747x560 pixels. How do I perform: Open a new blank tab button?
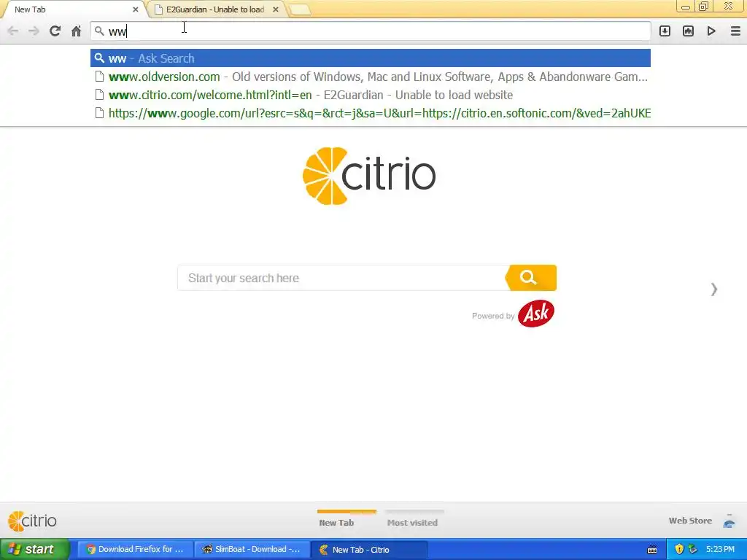(300, 9)
